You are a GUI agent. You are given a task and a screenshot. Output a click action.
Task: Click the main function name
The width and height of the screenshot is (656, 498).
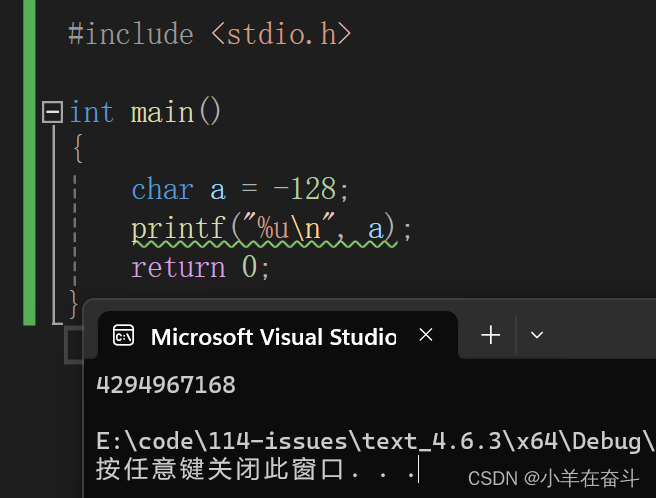[x=164, y=112]
